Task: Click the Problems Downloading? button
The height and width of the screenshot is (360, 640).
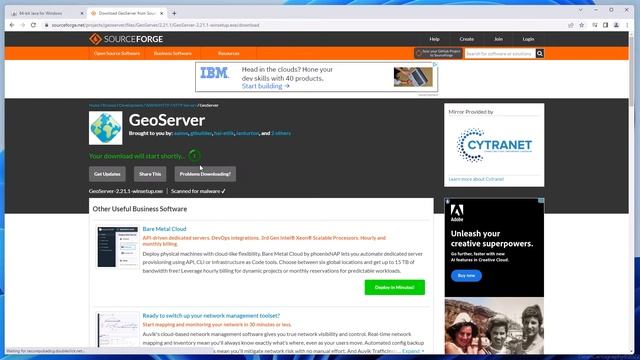Action: [205, 174]
